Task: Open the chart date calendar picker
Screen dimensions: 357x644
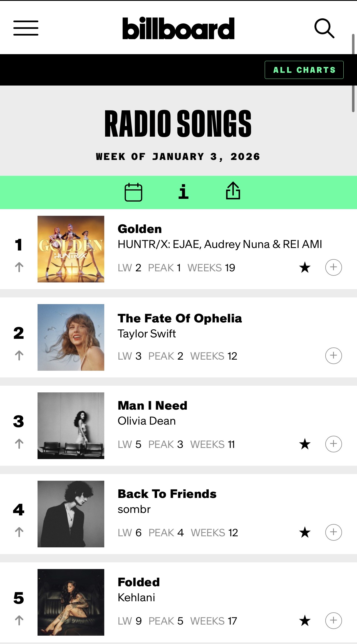Action: click(133, 192)
